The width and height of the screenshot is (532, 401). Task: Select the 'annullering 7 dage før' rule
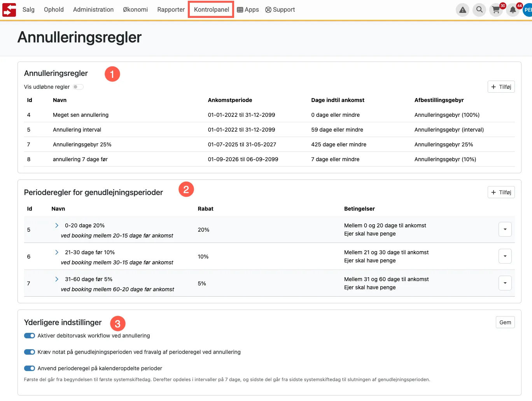[80, 159]
